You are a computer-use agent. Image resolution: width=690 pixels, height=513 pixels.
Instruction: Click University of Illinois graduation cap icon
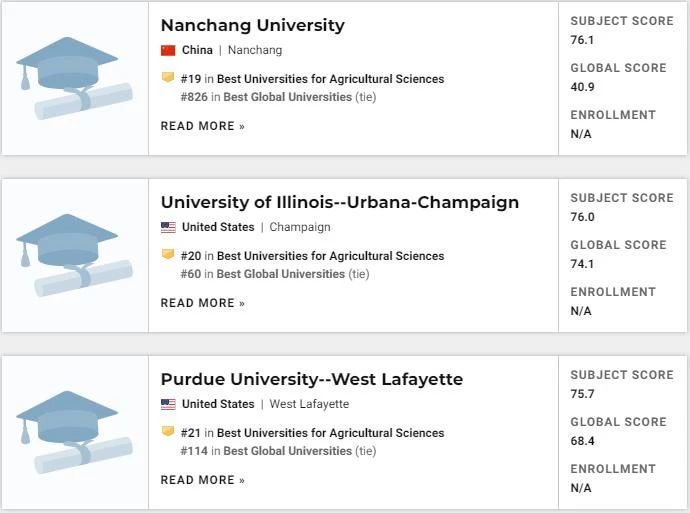[x=75, y=255]
